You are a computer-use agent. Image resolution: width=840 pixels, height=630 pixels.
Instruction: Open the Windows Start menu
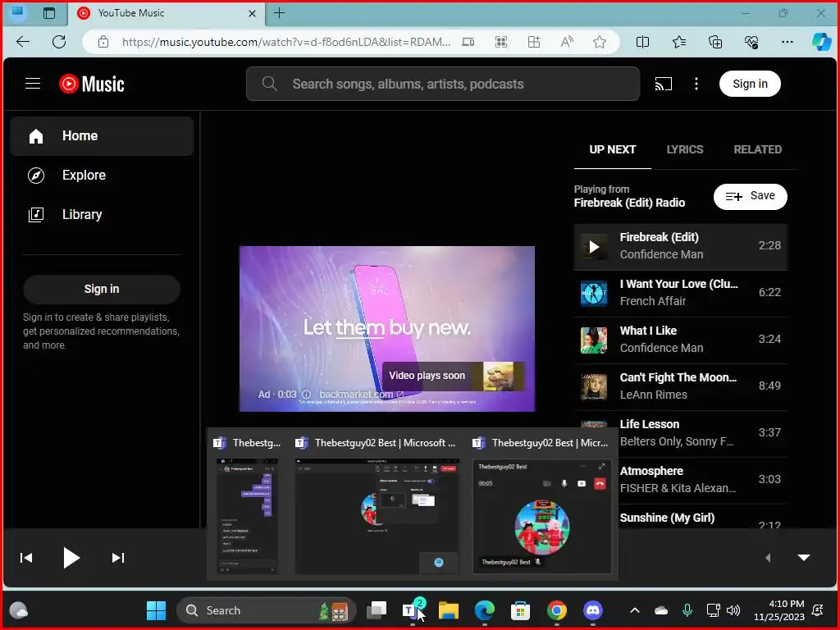click(x=156, y=610)
